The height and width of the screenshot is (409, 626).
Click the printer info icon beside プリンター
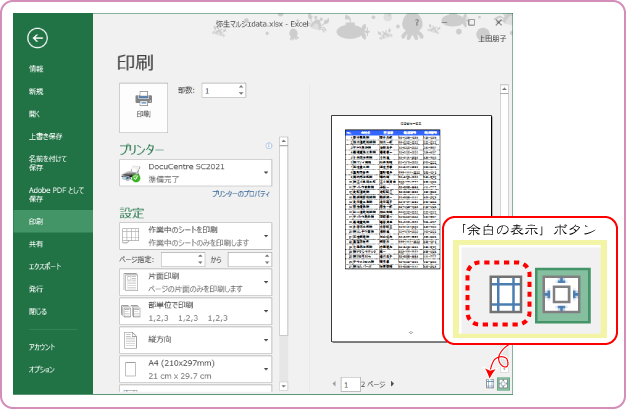click(268, 147)
